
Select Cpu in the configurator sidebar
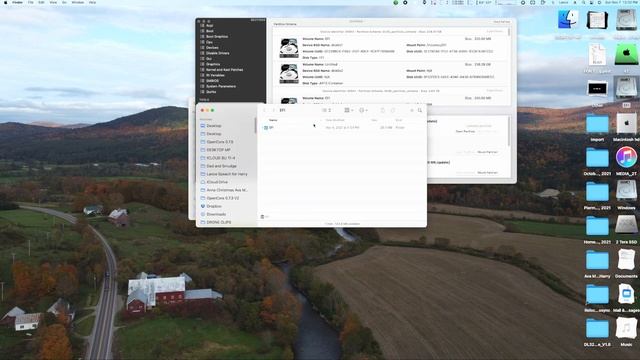[209, 42]
